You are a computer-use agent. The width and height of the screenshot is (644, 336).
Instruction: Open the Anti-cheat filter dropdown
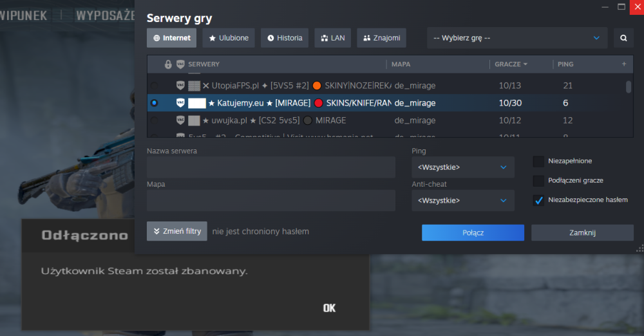coord(463,200)
